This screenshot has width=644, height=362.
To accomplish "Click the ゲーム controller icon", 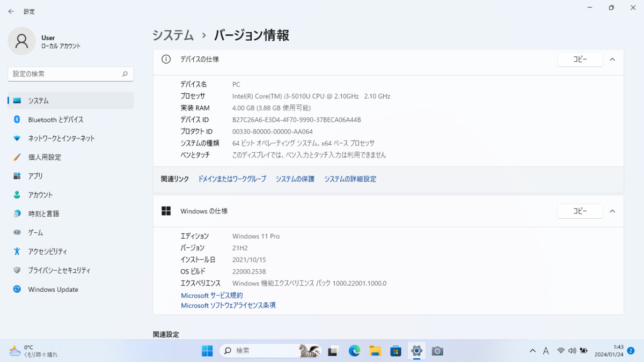I will 17,233.
